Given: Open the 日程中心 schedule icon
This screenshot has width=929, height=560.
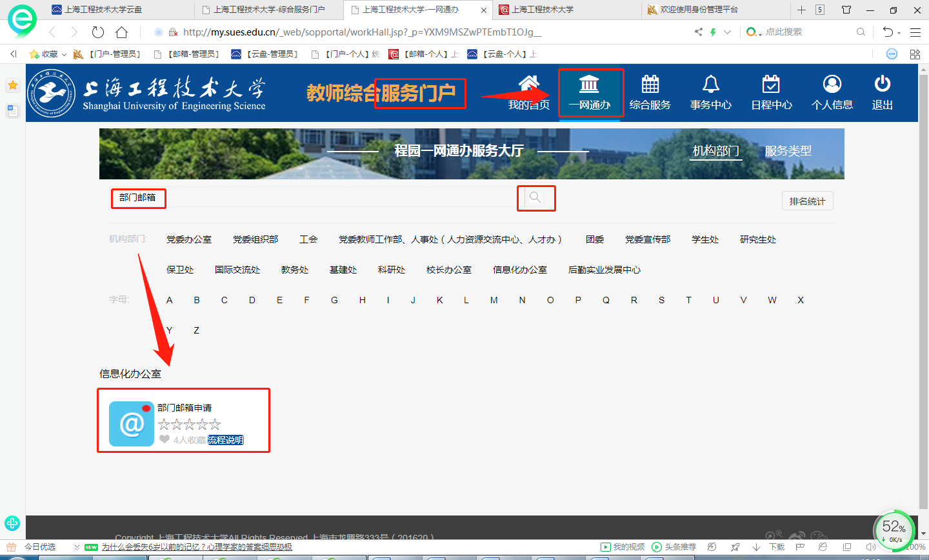Looking at the screenshot, I should pyautogui.click(x=771, y=84).
